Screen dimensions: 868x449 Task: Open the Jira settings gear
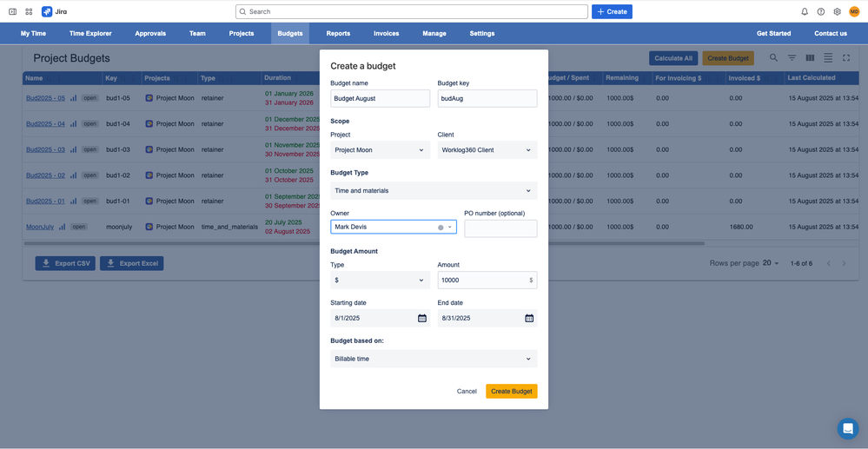[837, 11]
